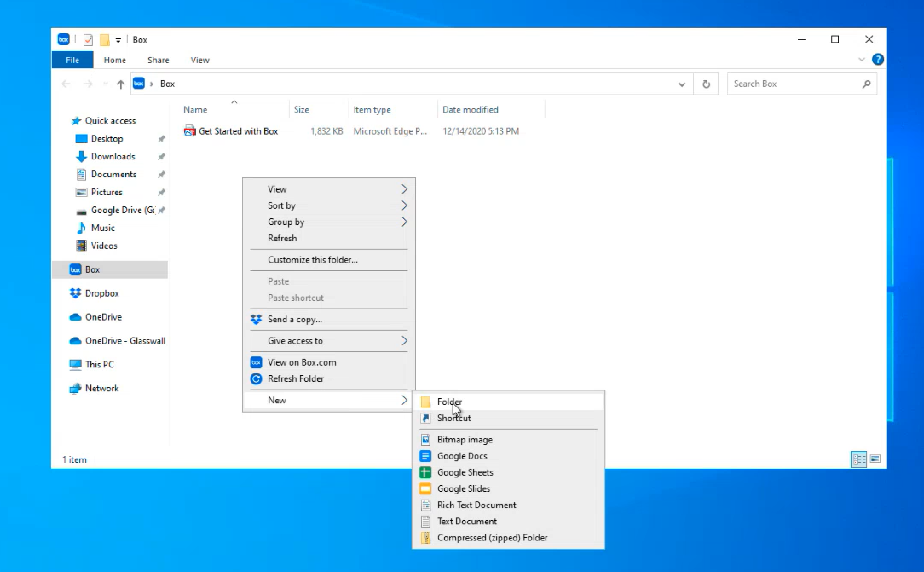
Task: Choose Folder from the New submenu
Action: [449, 402]
